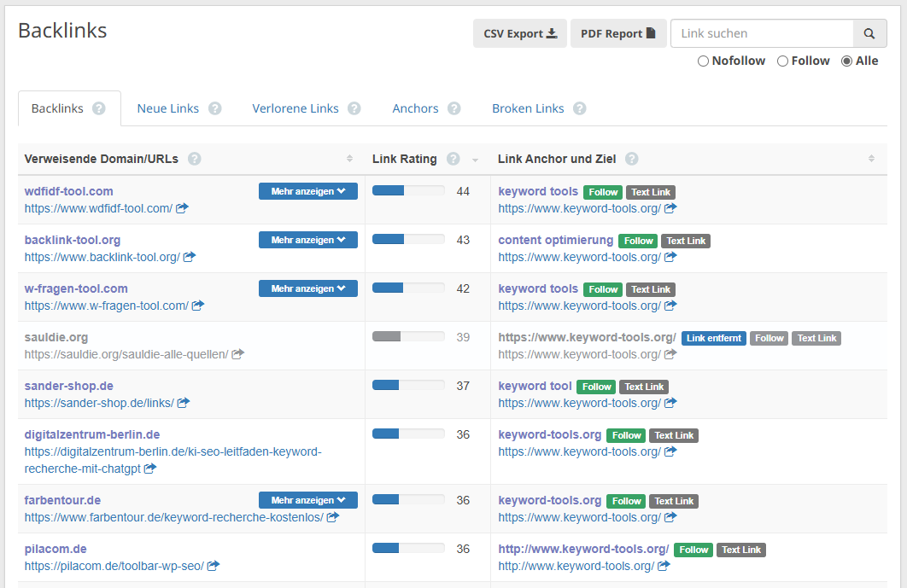
Task: Open the sander-shop.de domain link
Action: tap(69, 386)
